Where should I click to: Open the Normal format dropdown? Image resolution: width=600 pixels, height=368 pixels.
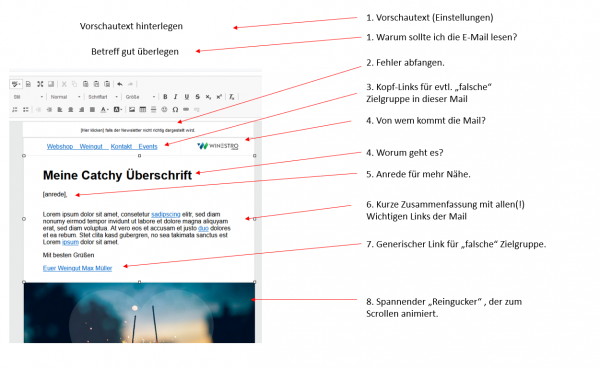coord(65,97)
